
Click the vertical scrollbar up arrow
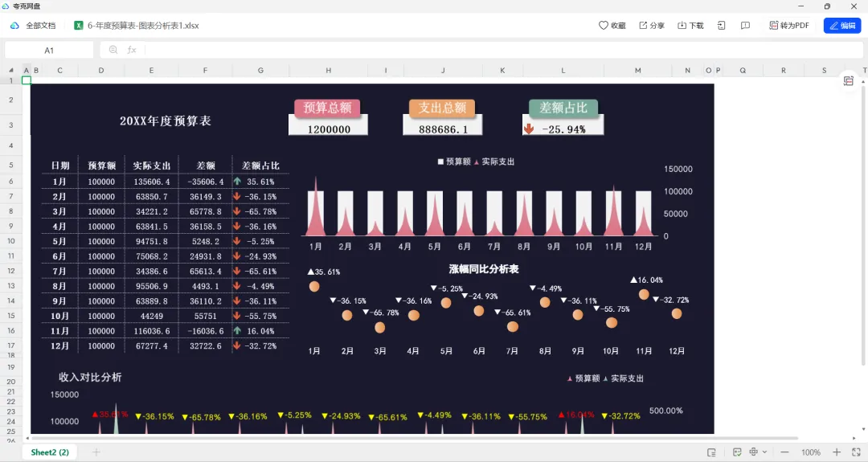(x=863, y=81)
